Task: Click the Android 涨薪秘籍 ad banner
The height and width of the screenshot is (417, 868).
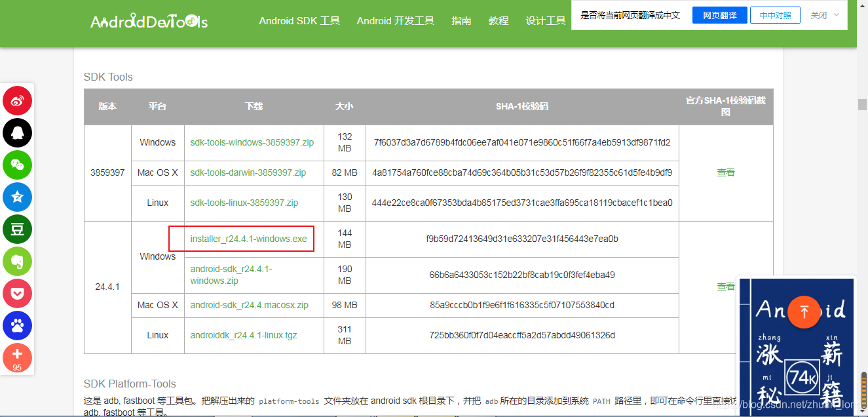Action: tap(797, 347)
